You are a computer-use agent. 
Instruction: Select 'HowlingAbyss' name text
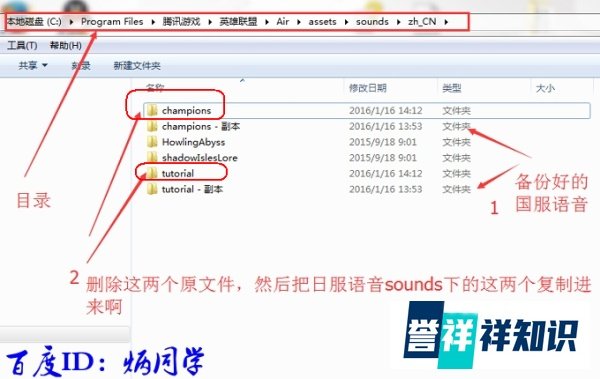(193, 142)
